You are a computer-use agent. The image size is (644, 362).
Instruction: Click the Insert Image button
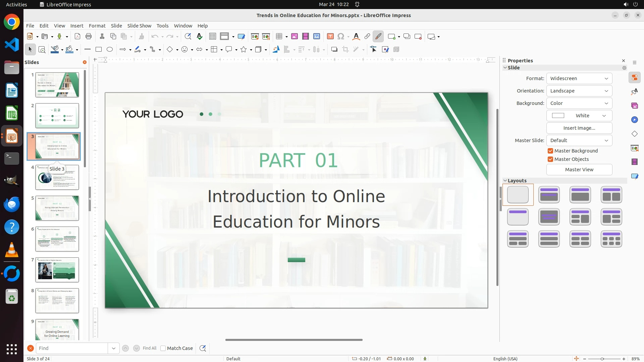tap(579, 128)
